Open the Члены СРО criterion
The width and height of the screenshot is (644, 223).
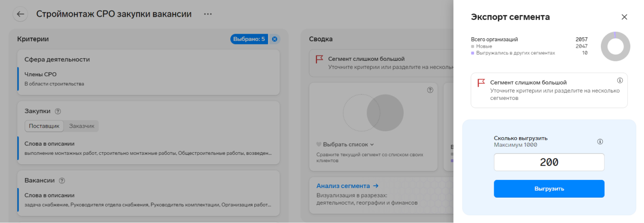(x=149, y=78)
